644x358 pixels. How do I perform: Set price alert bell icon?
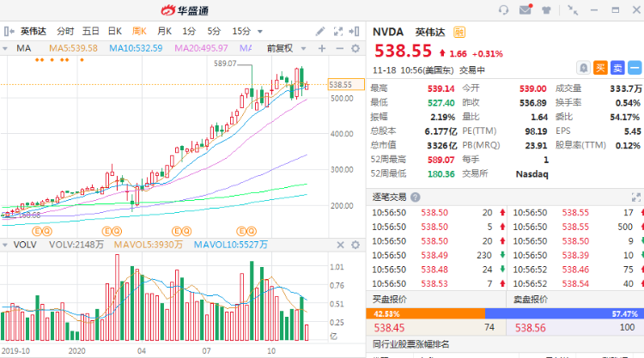583,68
